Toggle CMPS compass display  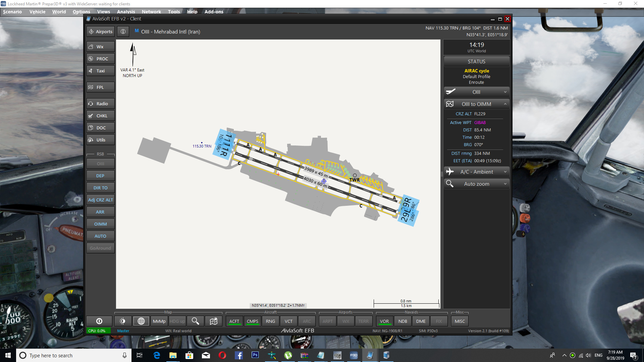click(253, 321)
